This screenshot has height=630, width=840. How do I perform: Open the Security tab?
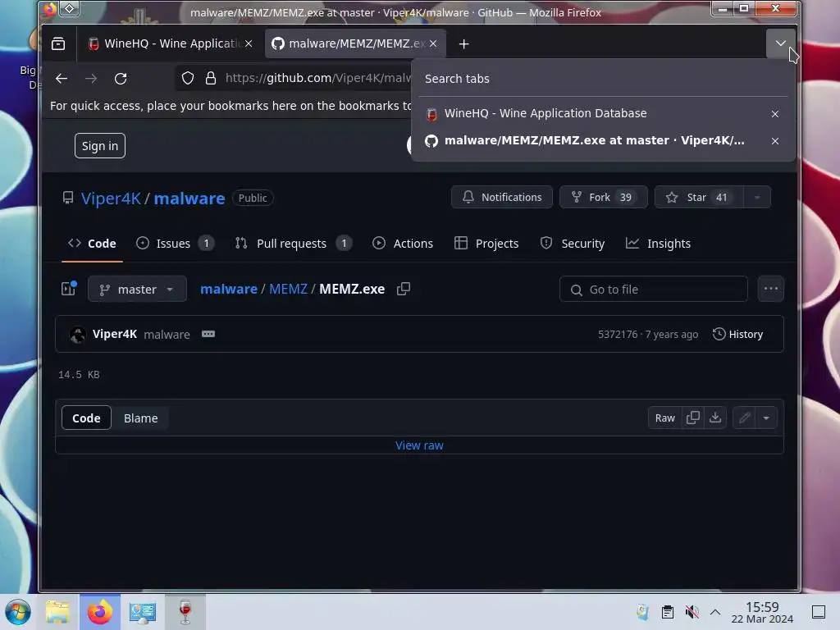click(572, 244)
